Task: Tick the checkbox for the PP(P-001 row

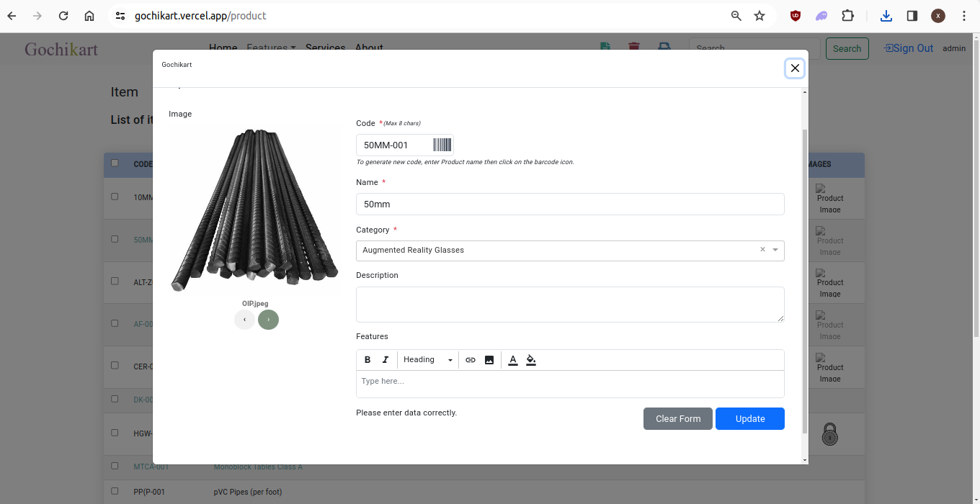Action: pos(115,491)
